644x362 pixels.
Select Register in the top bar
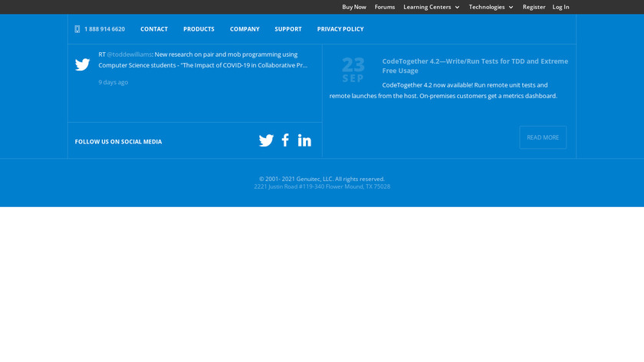tap(534, 7)
